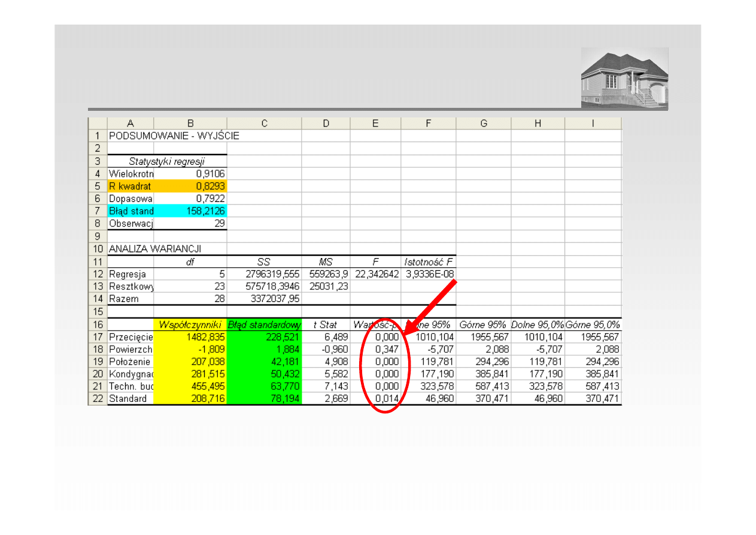This screenshot has height=535, width=756.
Task: Click the green Błąd standardowy header cell
Action: pos(264,324)
